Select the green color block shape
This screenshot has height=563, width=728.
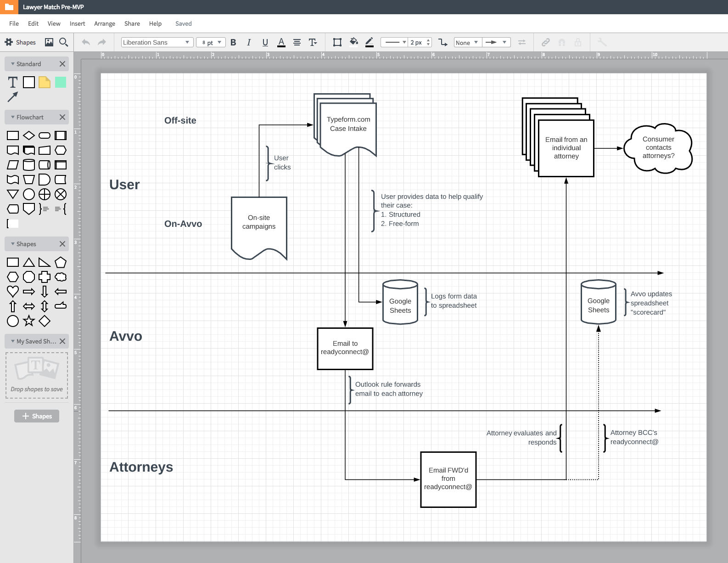(x=61, y=82)
